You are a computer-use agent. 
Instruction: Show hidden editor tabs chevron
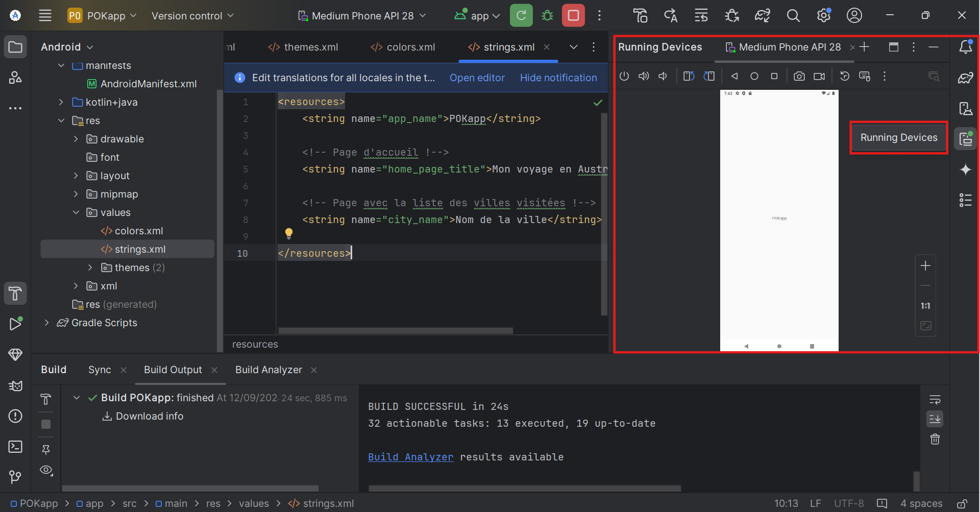tap(574, 47)
